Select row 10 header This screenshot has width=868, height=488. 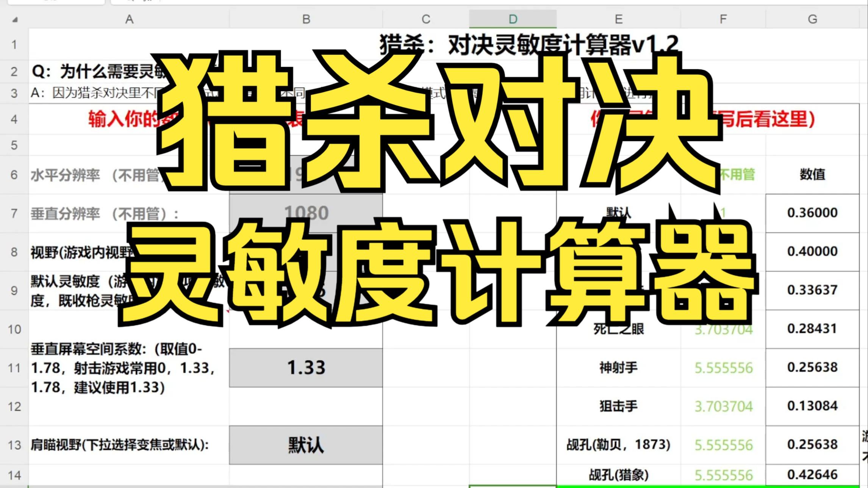[14, 329]
